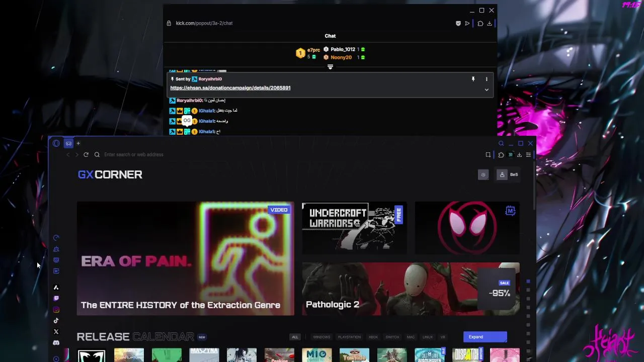Open GX Control speedometer in sidebar
This screenshot has width=644, height=362.
click(56, 238)
